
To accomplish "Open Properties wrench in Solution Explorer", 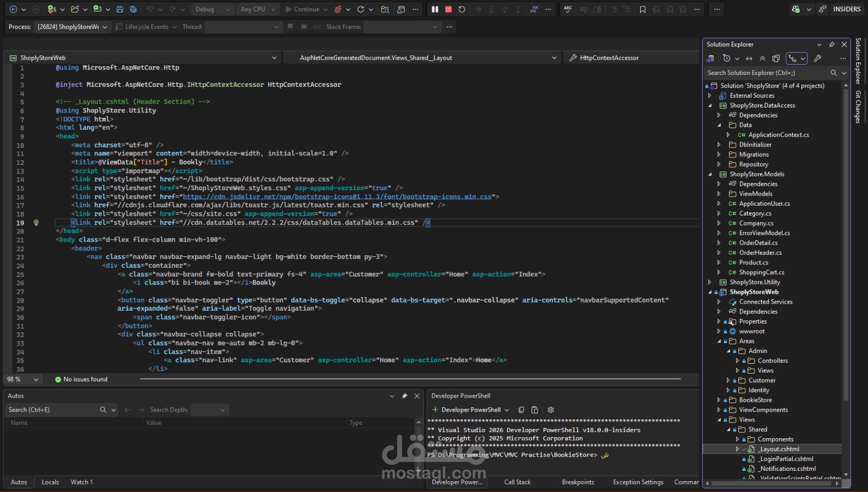I will pos(818,59).
